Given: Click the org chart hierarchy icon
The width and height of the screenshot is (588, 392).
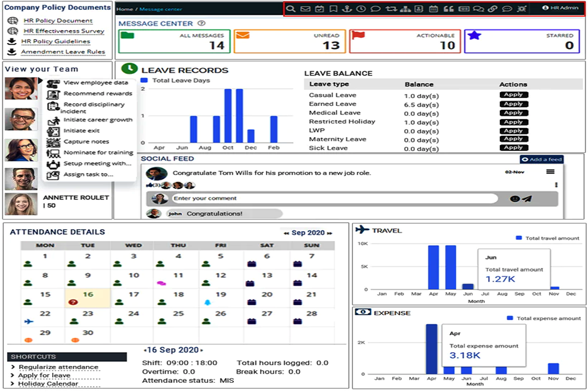Looking at the screenshot, I should tap(404, 9).
